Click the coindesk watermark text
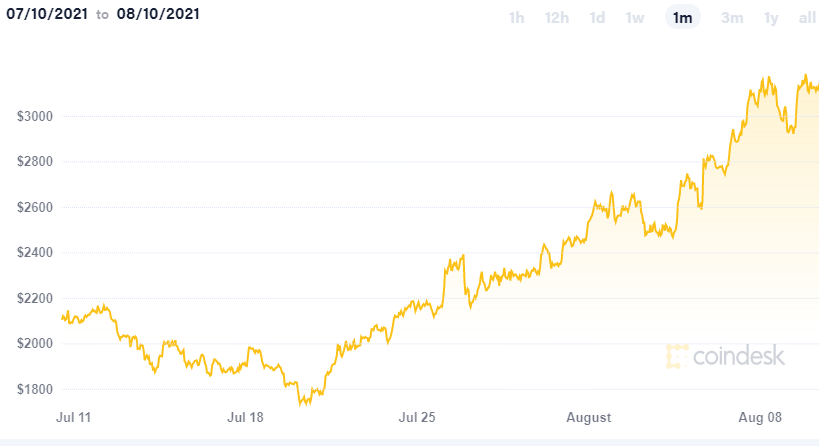The height and width of the screenshot is (446, 819). tap(739, 355)
